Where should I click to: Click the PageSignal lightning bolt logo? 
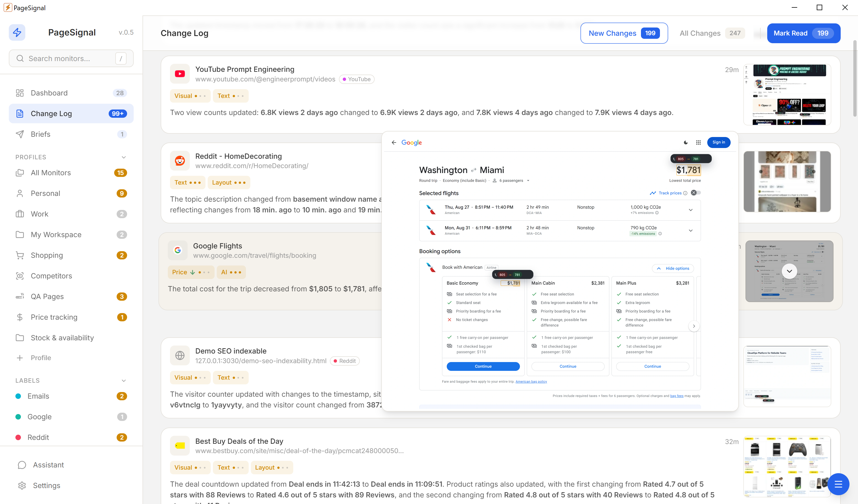pos(17,32)
